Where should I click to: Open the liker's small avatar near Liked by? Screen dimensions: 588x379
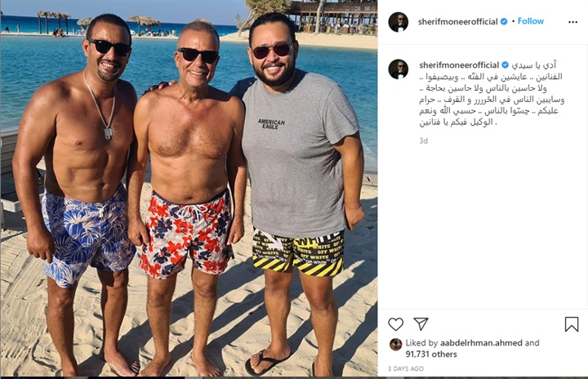pos(395,344)
